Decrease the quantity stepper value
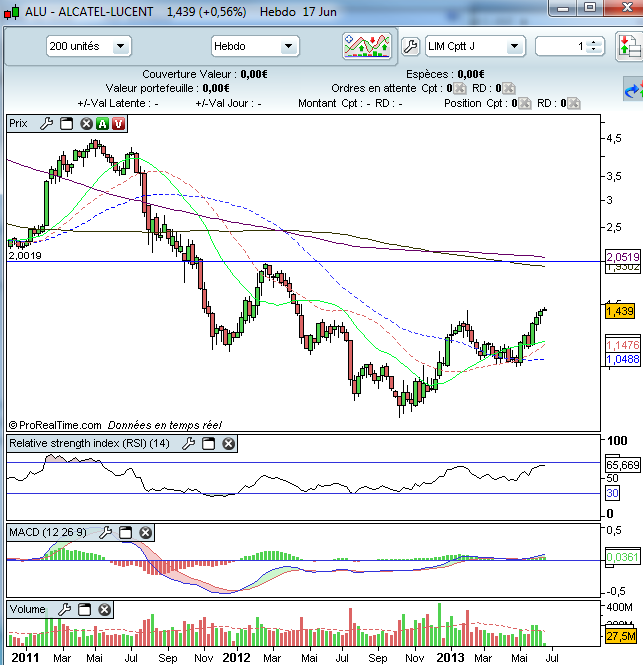 [594, 50]
